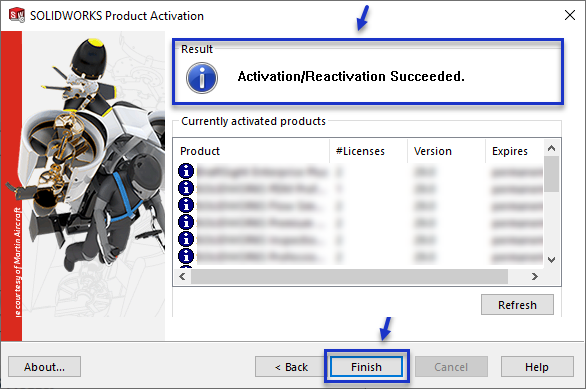Click the product list scroll up arrow
Screen dimensions: 586x389
point(551,148)
